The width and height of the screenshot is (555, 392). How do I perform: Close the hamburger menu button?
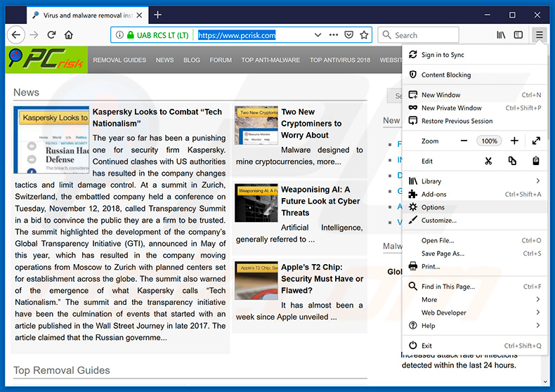coord(539,34)
